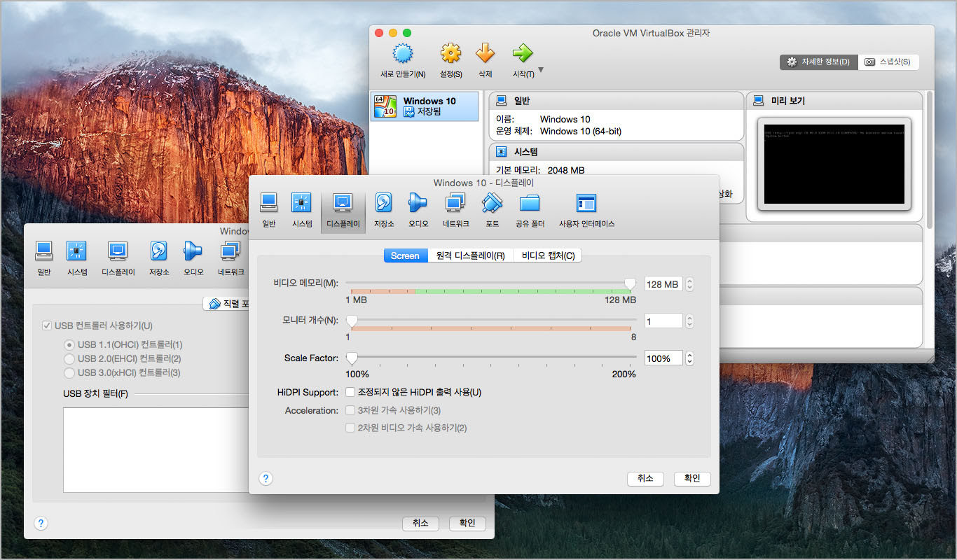
Task: Click the 삭제 arrow icon in manager toolbar
Action: coord(485,53)
